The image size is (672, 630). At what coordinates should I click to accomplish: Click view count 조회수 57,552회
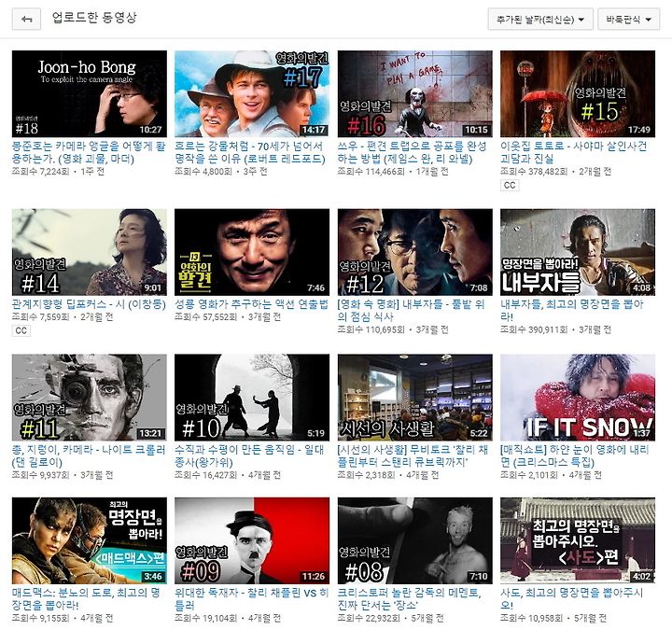coord(205,317)
